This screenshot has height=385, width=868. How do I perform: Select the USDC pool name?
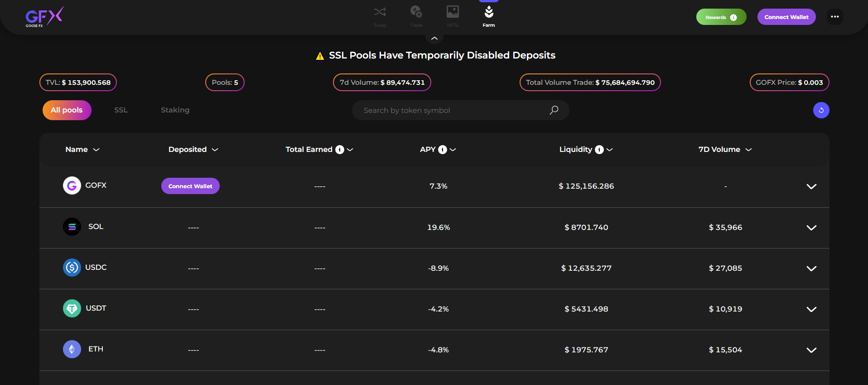(x=96, y=268)
